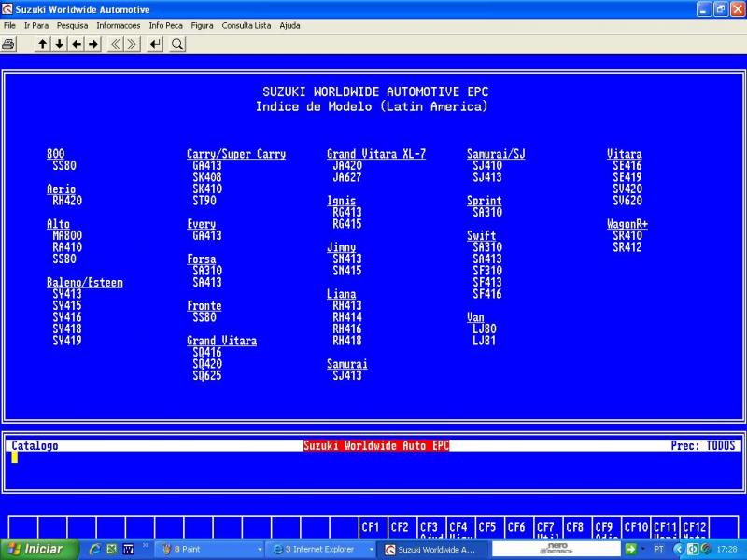Select model MA800 under Alto
Image resolution: width=747 pixels, height=560 pixels.
click(67, 236)
